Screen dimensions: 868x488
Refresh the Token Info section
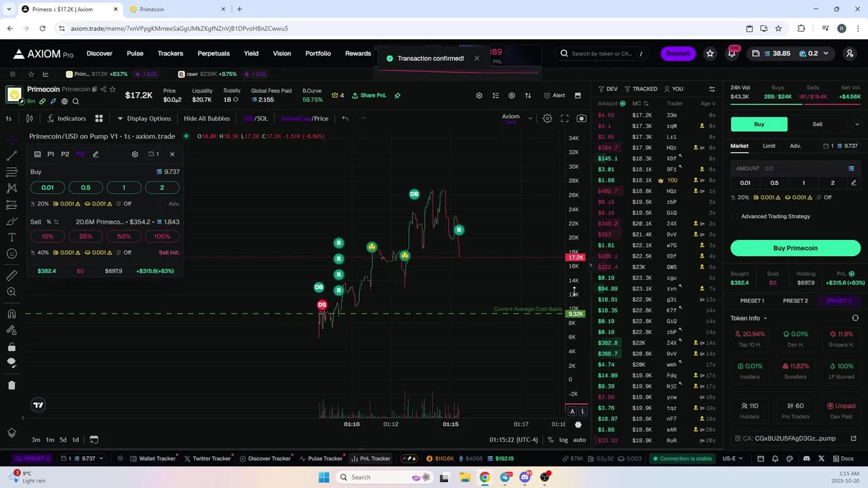click(855, 319)
